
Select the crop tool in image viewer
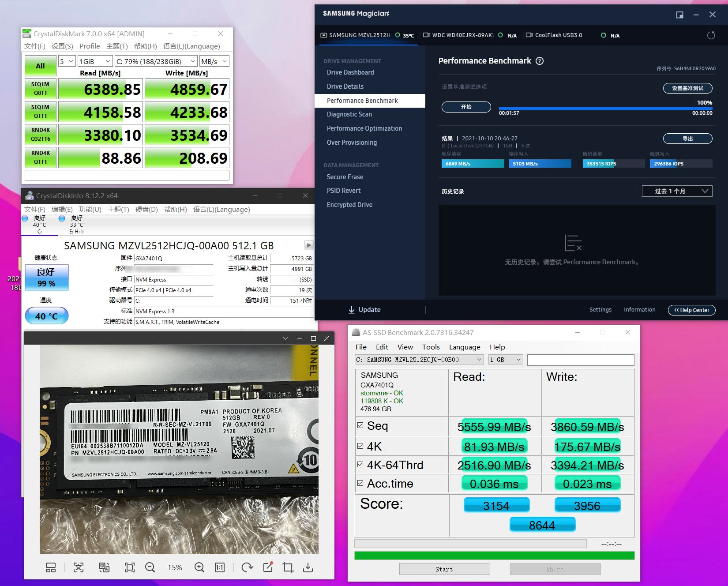click(288, 567)
